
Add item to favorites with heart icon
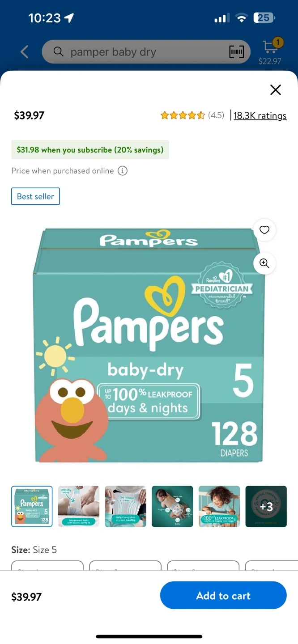tap(264, 230)
